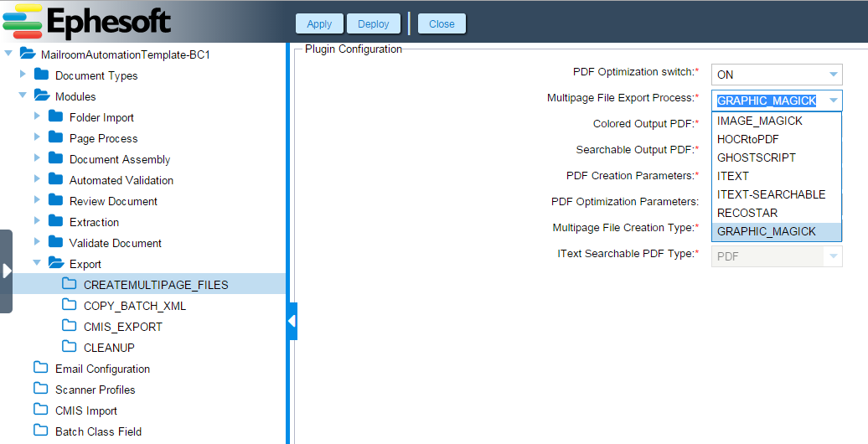Click the COPY_BATCH_XML folder icon
The height and width of the screenshot is (444, 868).
coord(70,305)
